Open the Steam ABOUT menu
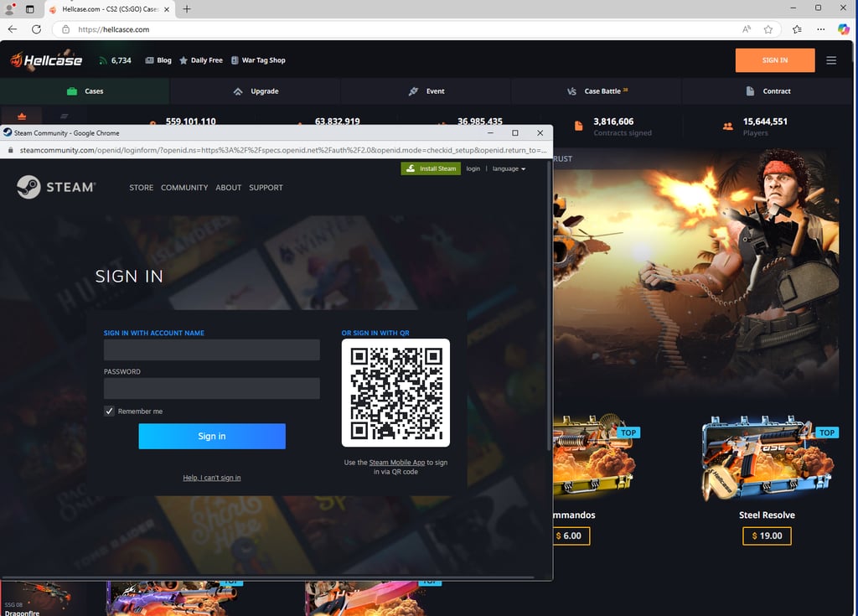 click(228, 187)
